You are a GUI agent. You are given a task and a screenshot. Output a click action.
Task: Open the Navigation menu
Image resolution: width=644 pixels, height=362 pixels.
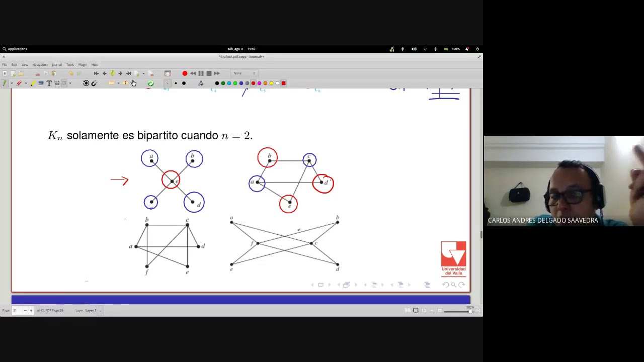pos(40,64)
